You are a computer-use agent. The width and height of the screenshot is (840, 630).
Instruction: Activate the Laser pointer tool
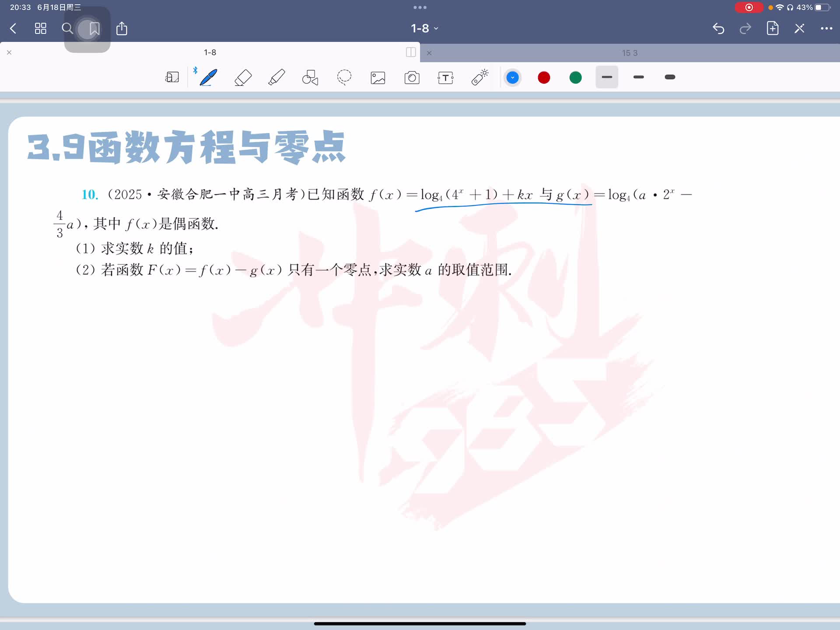[480, 77]
